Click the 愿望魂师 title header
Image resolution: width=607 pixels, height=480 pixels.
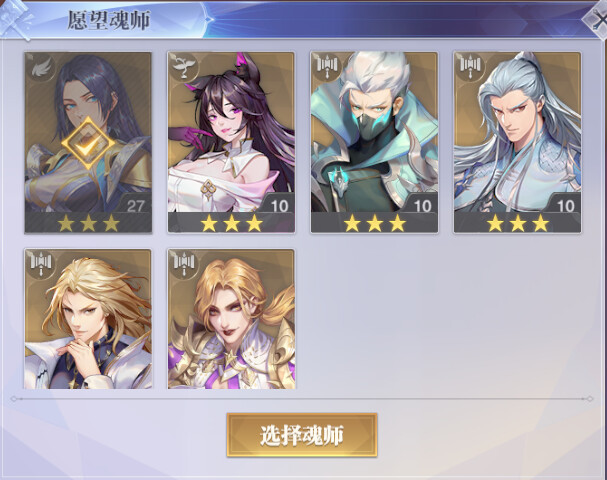click(109, 20)
